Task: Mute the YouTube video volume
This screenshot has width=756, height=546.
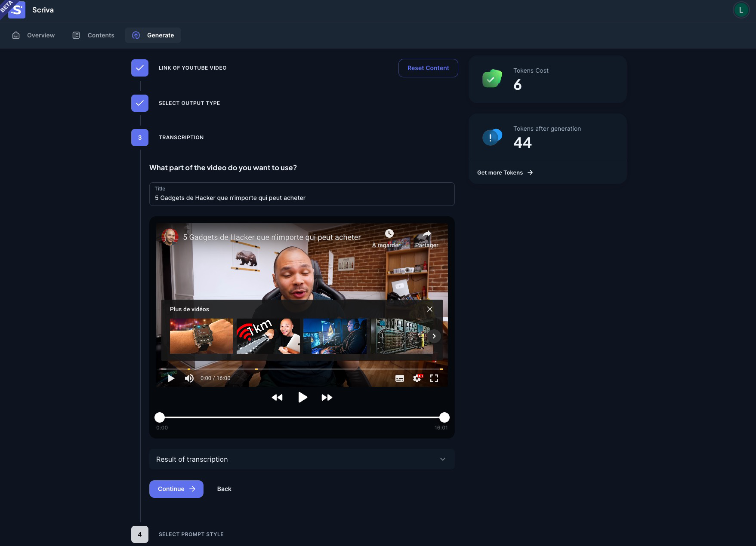Action: [x=189, y=378]
